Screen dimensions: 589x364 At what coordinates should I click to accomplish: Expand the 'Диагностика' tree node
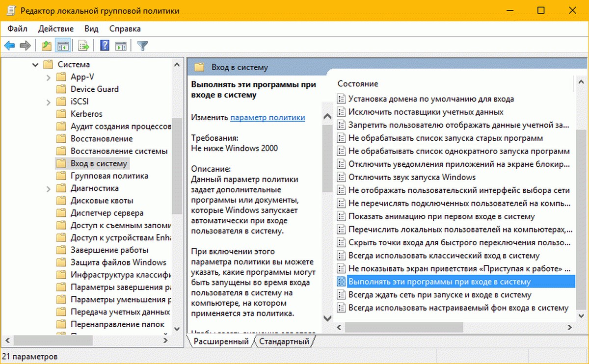tap(48, 188)
